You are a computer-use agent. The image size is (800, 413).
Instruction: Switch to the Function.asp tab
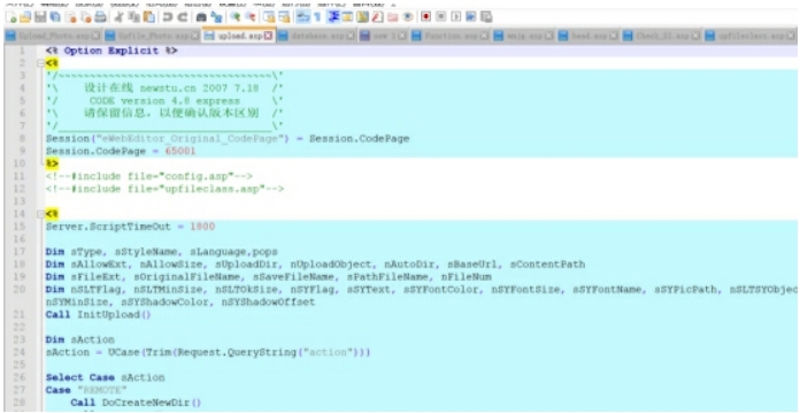451,36
